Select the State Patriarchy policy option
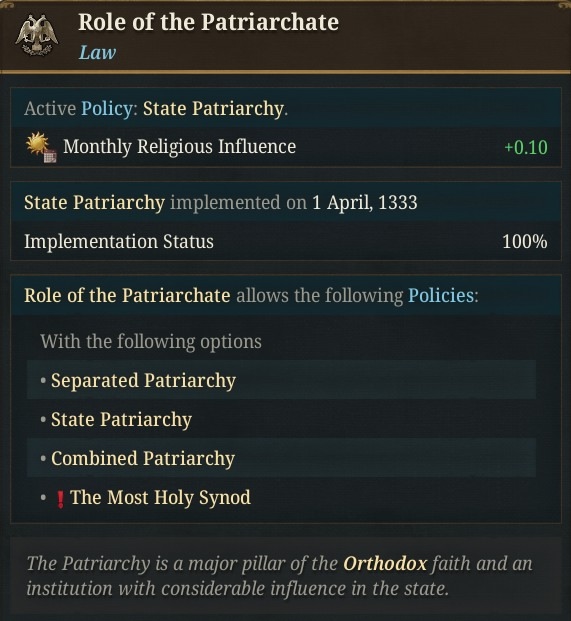The width and height of the screenshot is (571, 621). coord(281,419)
